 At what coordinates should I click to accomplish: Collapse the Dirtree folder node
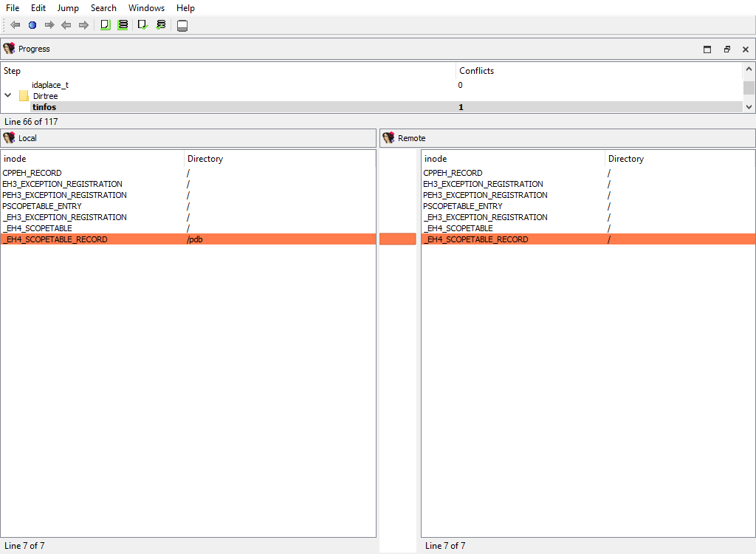8,96
